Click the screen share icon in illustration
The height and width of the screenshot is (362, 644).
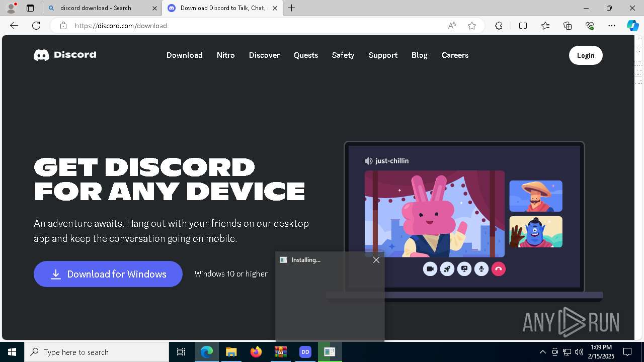click(464, 269)
